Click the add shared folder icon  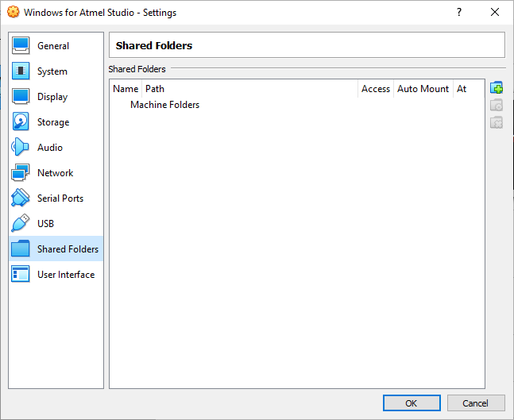coord(497,88)
